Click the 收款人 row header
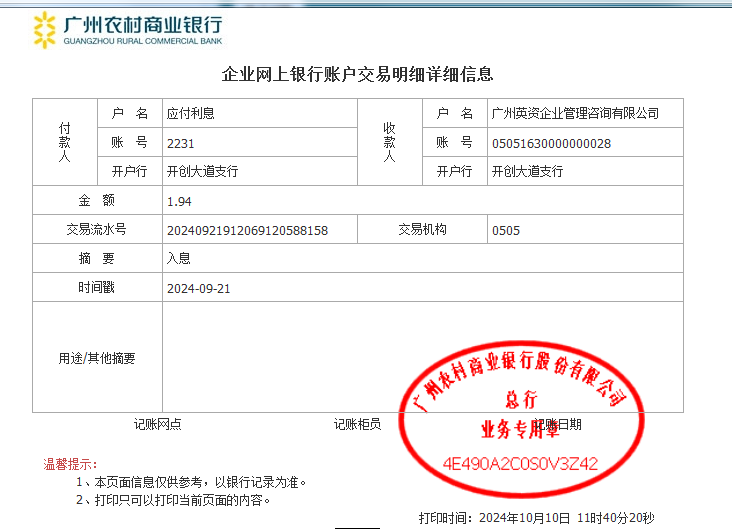 389,142
